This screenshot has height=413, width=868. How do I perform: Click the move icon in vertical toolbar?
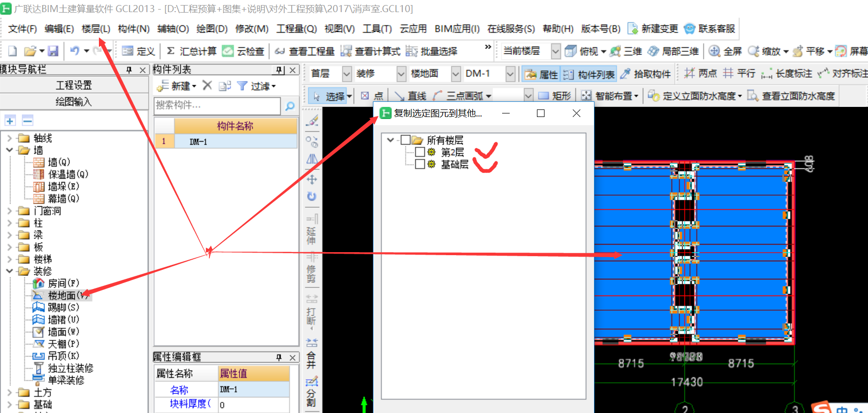coord(312,180)
